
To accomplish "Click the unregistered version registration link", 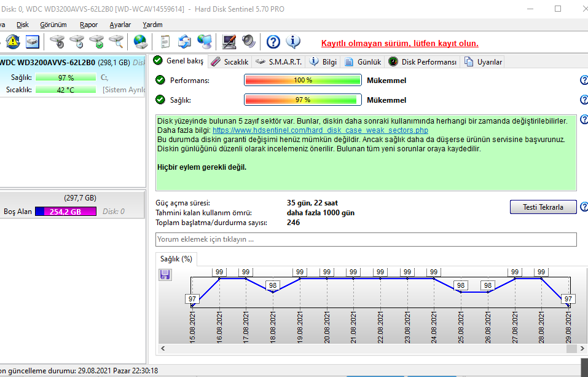I will click(400, 43).
